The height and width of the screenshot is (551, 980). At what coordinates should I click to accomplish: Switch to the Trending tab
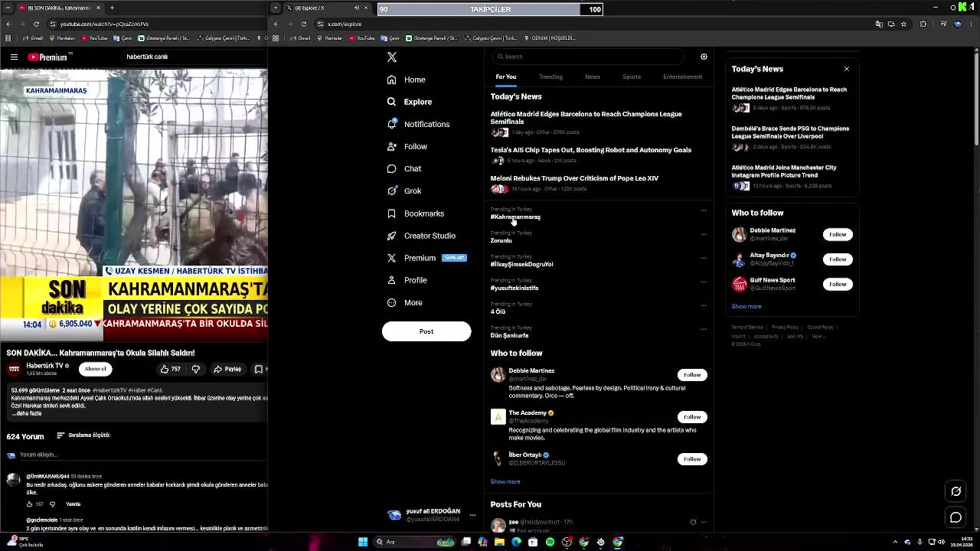pyautogui.click(x=550, y=77)
